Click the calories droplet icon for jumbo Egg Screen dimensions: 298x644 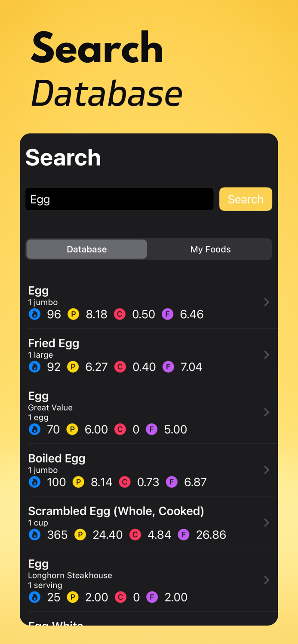(x=34, y=314)
